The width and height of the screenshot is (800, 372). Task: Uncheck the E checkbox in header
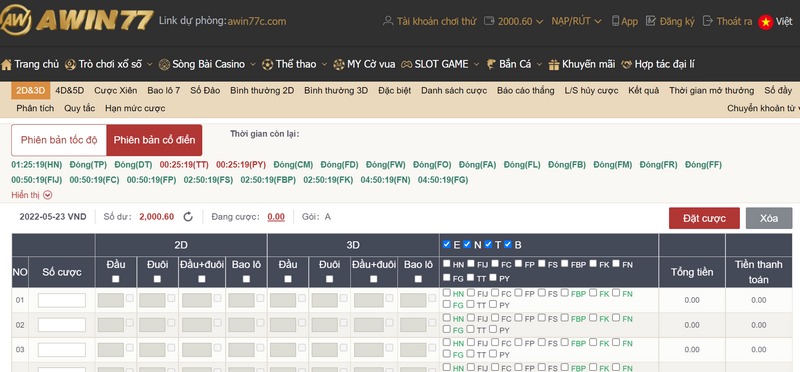(x=447, y=244)
